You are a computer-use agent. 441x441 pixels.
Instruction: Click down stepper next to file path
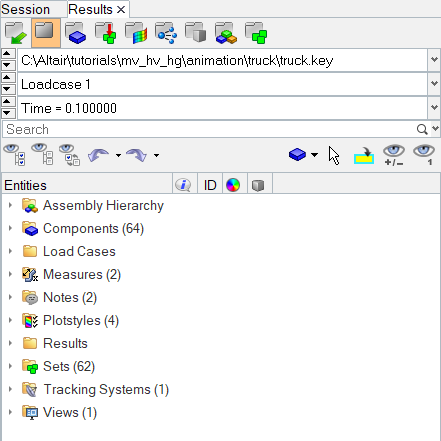click(8, 65)
